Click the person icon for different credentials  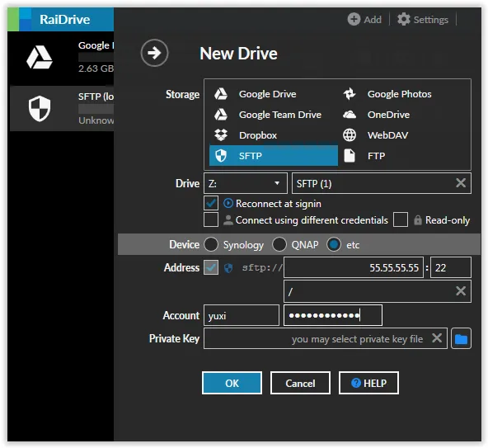(x=228, y=220)
